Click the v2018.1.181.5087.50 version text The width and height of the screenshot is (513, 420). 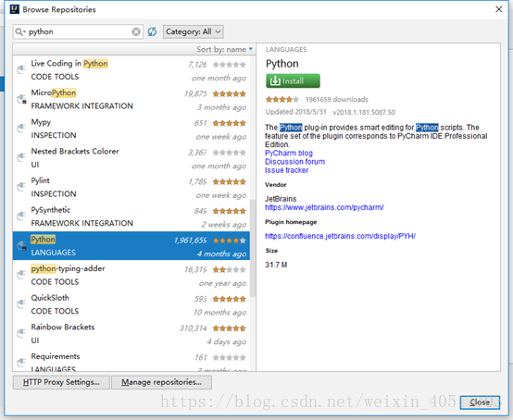(364, 112)
